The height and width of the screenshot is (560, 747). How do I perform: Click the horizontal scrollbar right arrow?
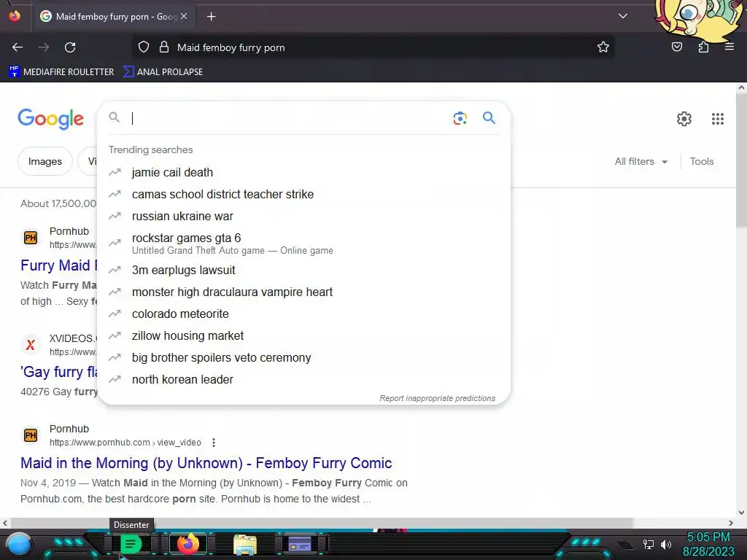pos(731,523)
